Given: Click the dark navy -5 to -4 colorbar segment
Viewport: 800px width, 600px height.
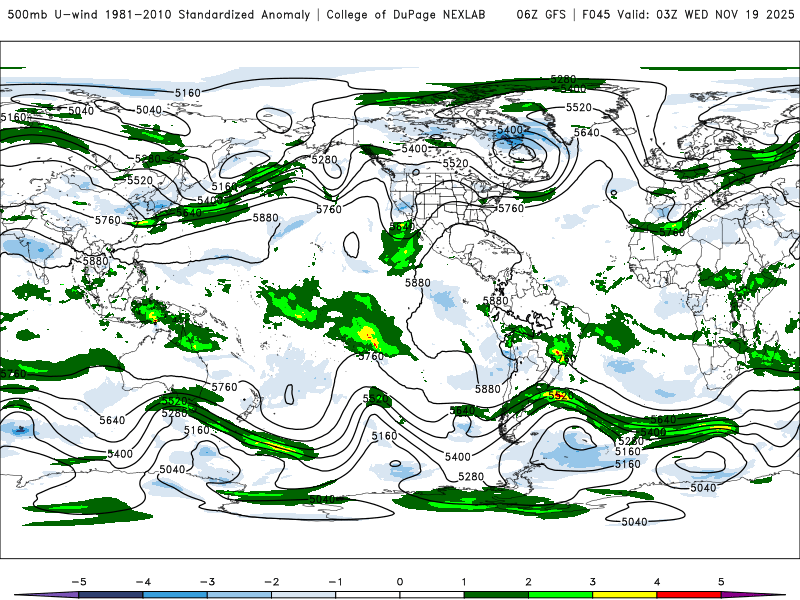Looking at the screenshot, I should point(111,595).
